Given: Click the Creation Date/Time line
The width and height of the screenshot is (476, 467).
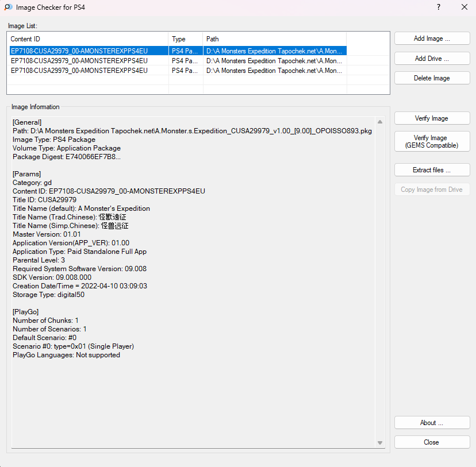Looking at the screenshot, I should [80, 286].
